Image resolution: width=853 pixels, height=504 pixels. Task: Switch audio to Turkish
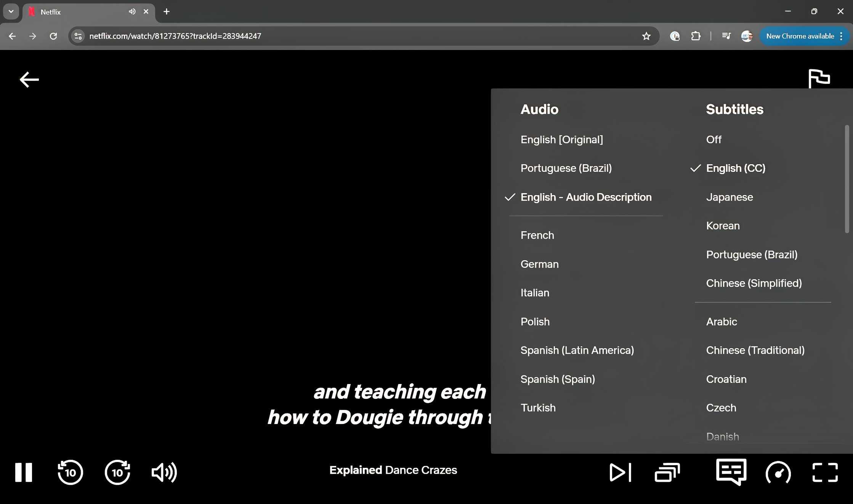click(x=538, y=408)
